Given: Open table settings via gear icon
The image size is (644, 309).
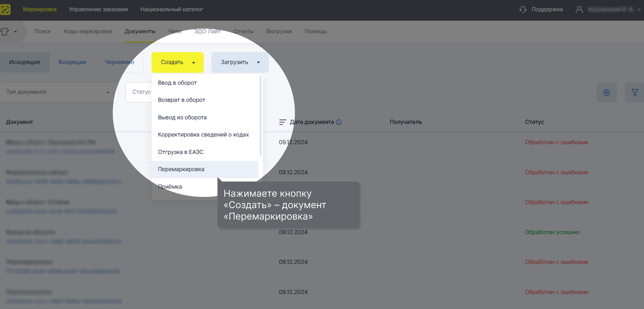Looking at the screenshot, I should [606, 92].
